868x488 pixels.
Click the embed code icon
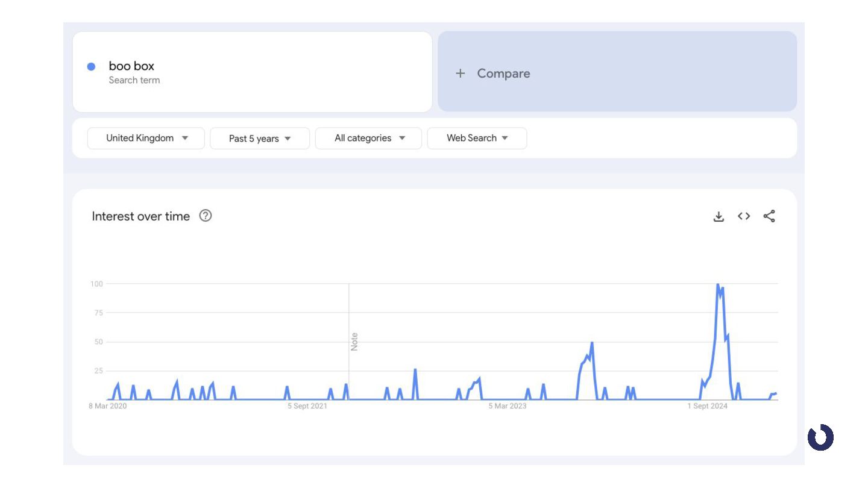tap(744, 216)
